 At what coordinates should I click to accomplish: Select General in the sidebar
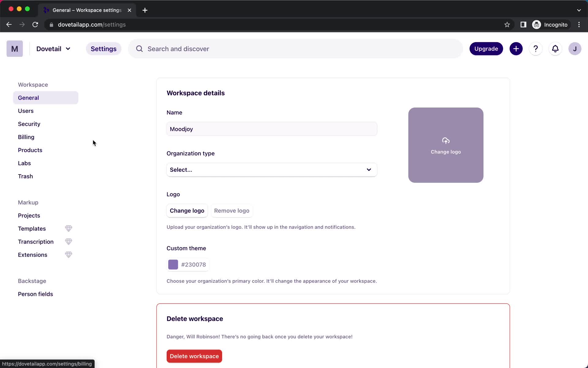coord(46,98)
